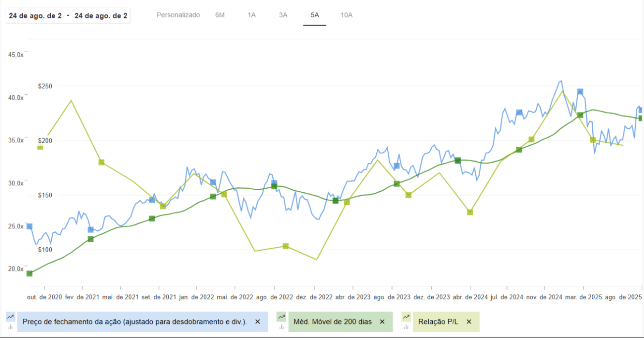Click the nov. de 2024 axis label
This screenshot has width=644, height=338.
coord(545,297)
